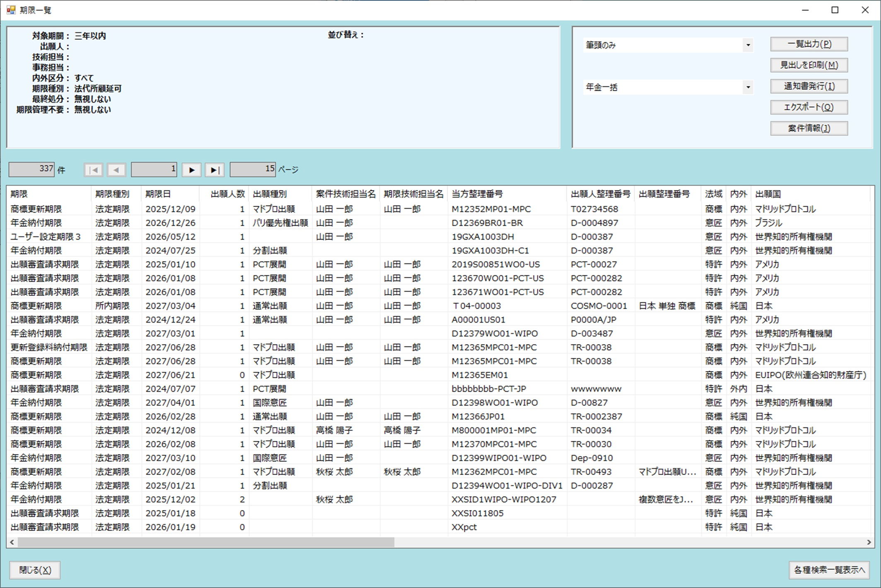Select the row D12394WO01-WIPO-DIV1
The width and height of the screenshot is (881, 588).
(x=439, y=486)
